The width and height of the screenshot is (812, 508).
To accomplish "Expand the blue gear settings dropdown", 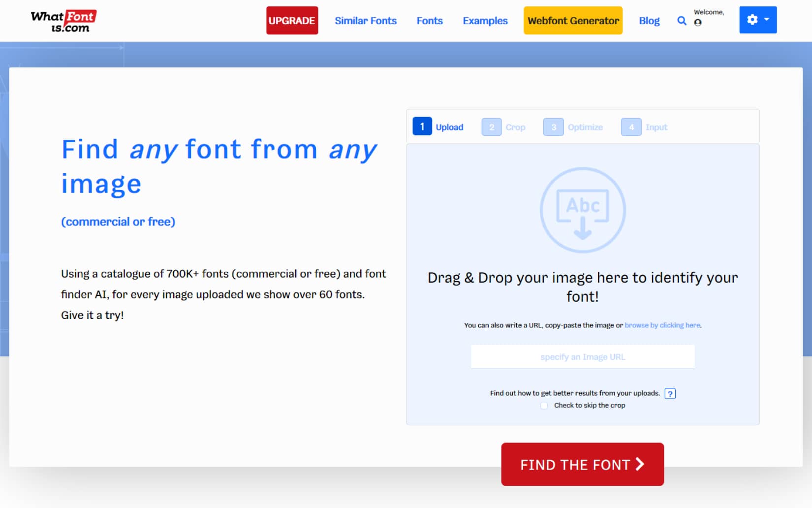I will (757, 20).
